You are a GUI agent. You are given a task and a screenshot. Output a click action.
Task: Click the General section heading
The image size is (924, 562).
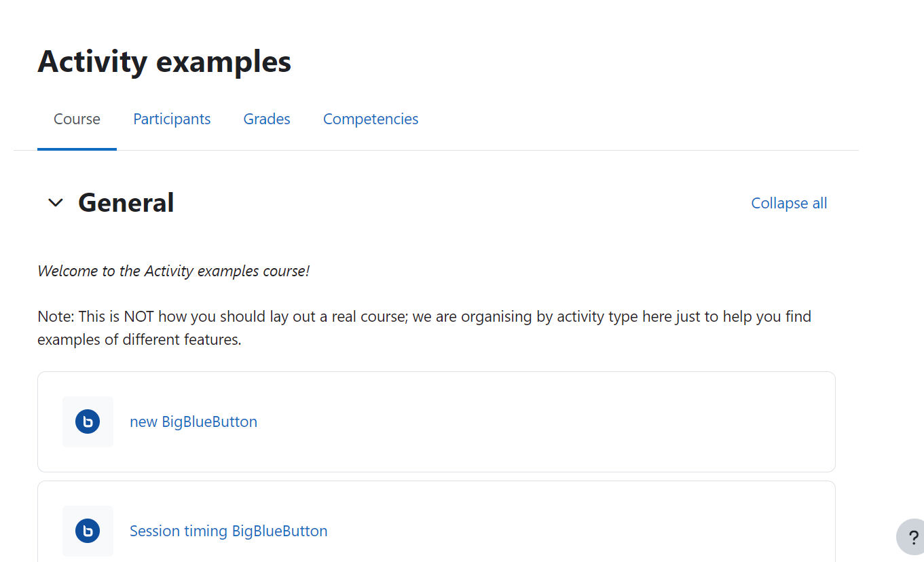pos(126,202)
